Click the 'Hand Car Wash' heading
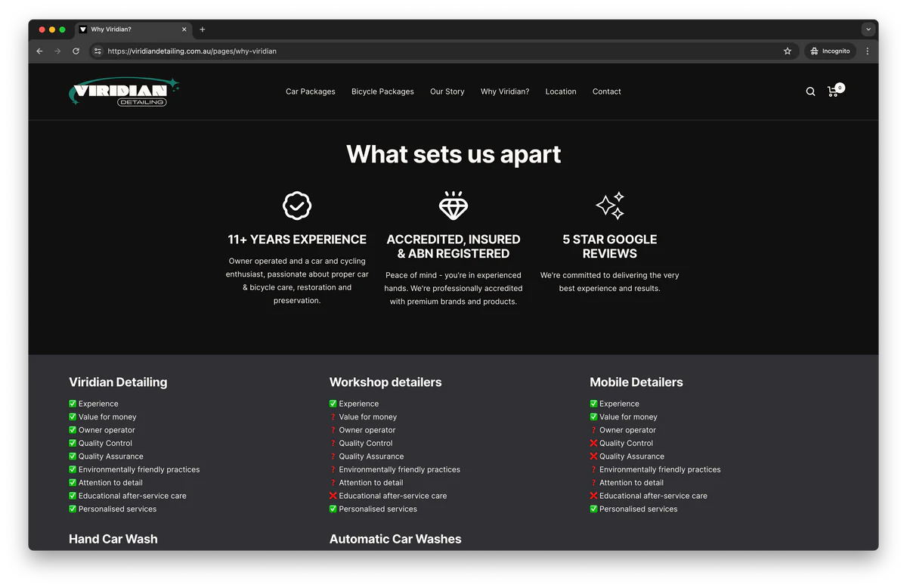 [113, 539]
